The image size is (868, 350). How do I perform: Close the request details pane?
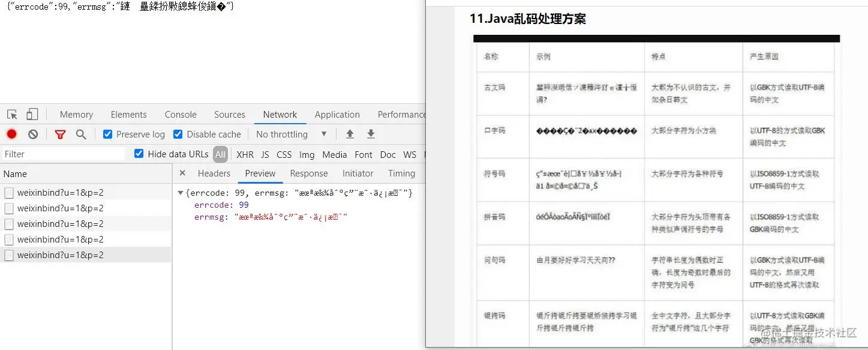pos(182,173)
